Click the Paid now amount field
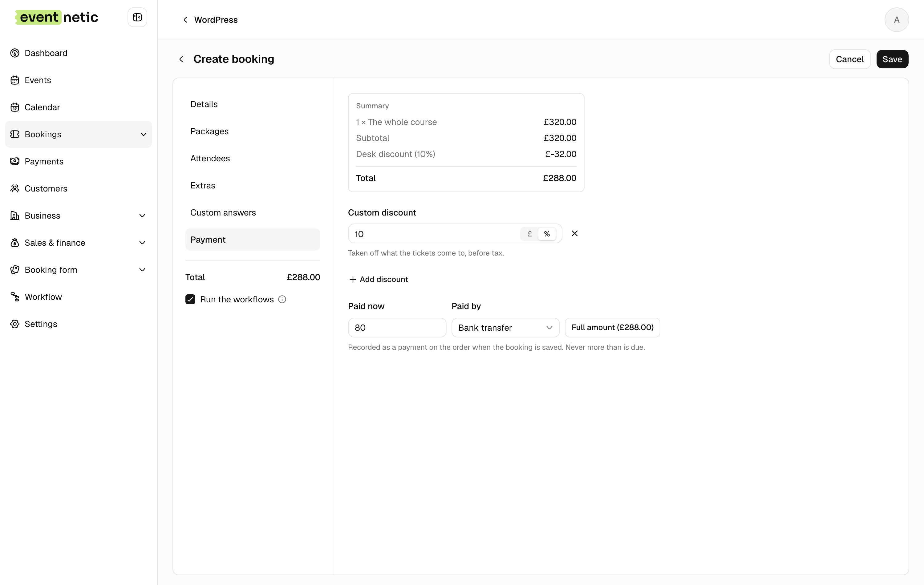The image size is (924, 585). pos(397,328)
